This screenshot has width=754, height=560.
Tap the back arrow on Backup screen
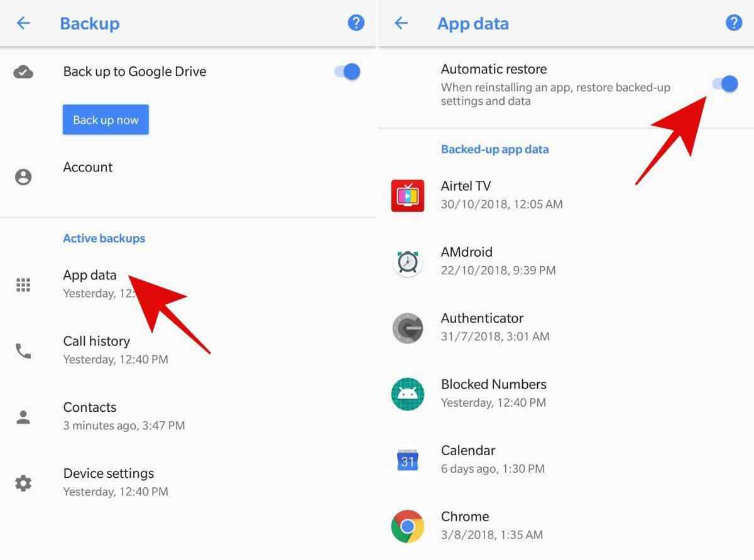coord(23,23)
